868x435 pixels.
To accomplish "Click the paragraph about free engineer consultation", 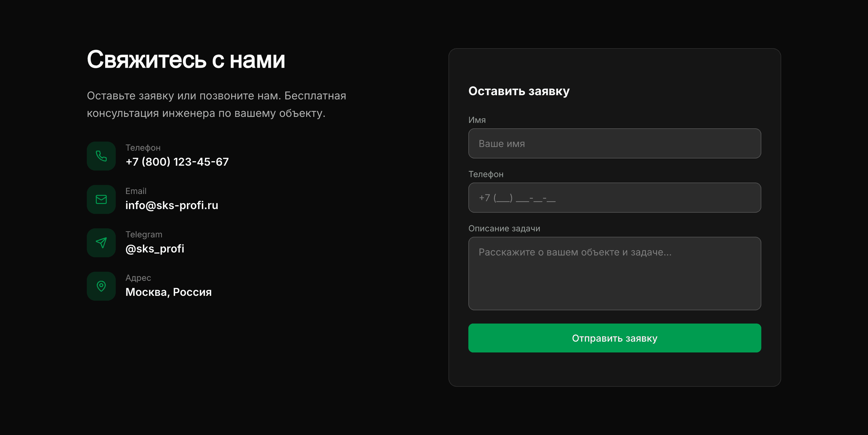I will pyautogui.click(x=216, y=104).
